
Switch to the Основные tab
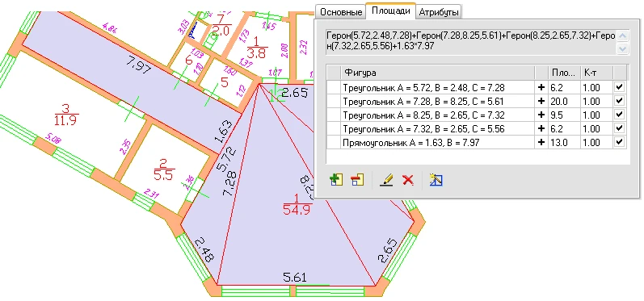[x=341, y=12]
